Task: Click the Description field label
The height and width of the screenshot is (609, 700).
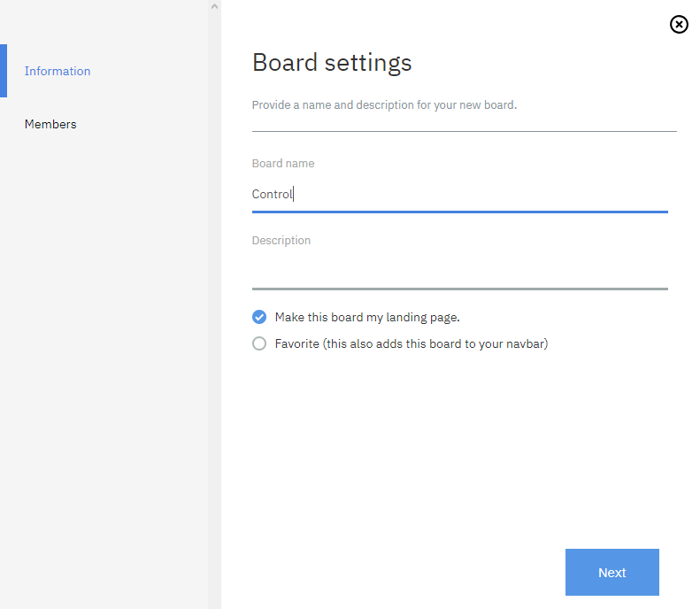Action: coord(281,241)
